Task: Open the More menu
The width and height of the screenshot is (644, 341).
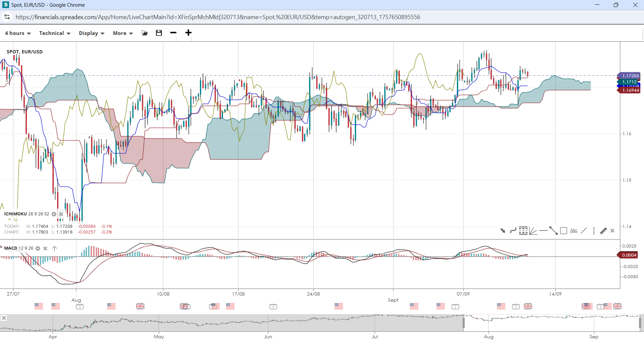Action: point(123,33)
